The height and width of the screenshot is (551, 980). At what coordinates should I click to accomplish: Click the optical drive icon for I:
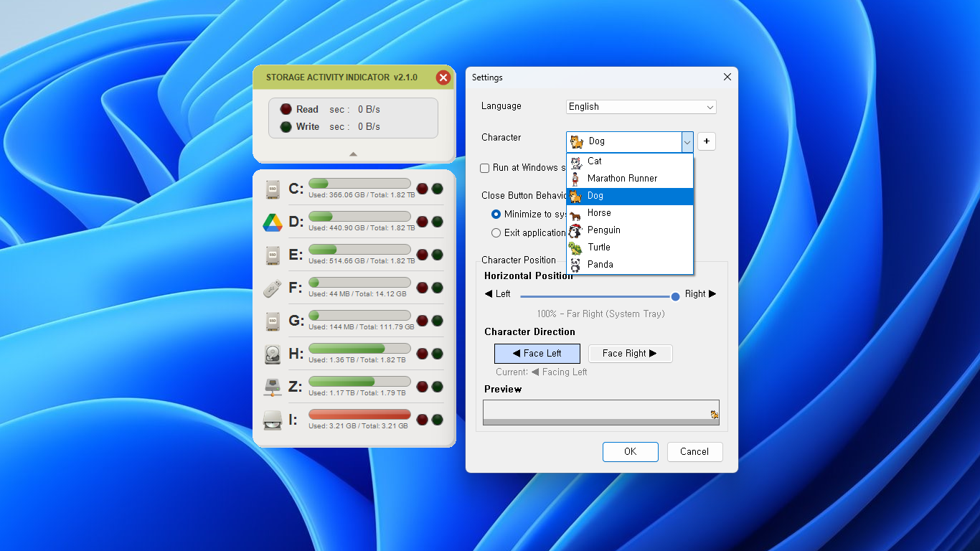tap(273, 420)
